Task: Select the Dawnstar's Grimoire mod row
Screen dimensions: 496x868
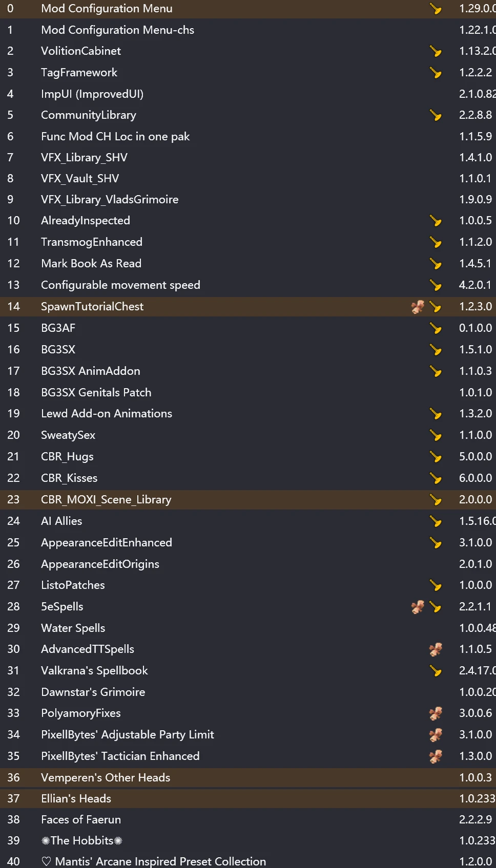Action: pos(93,692)
